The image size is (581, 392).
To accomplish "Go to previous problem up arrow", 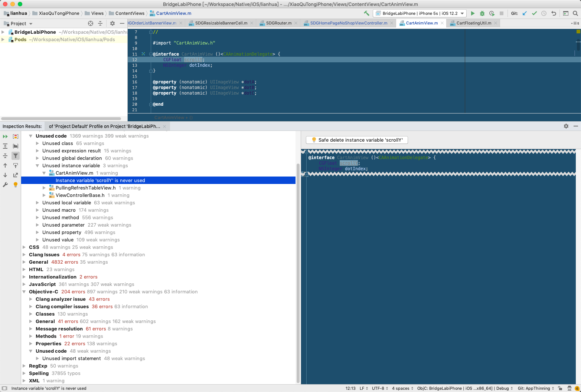I will [x=5, y=165].
